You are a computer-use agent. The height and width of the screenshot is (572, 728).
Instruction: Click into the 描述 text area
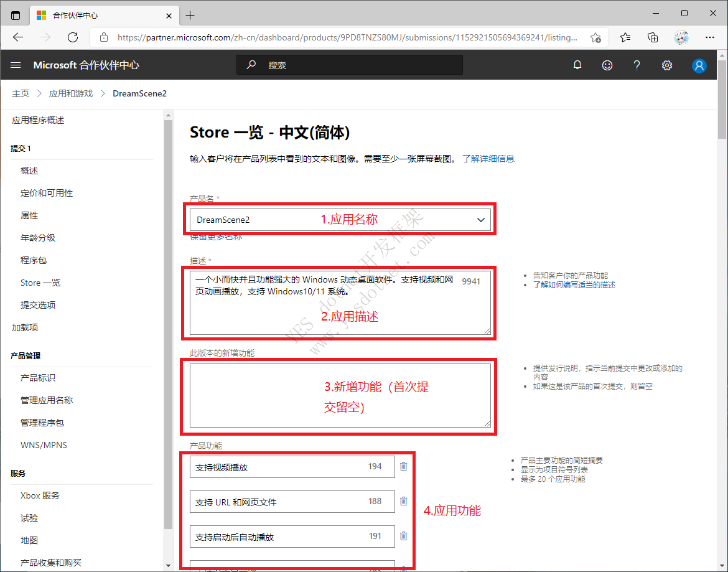(340, 302)
